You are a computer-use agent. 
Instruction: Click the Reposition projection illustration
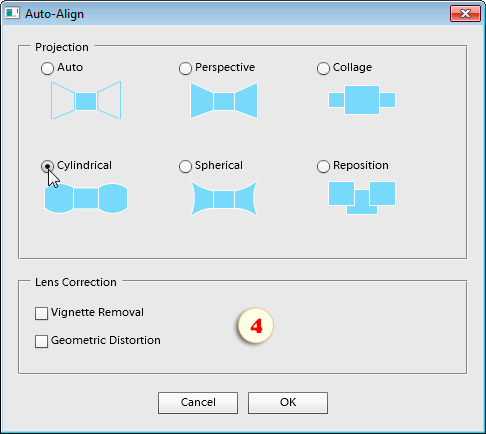pyautogui.click(x=362, y=198)
